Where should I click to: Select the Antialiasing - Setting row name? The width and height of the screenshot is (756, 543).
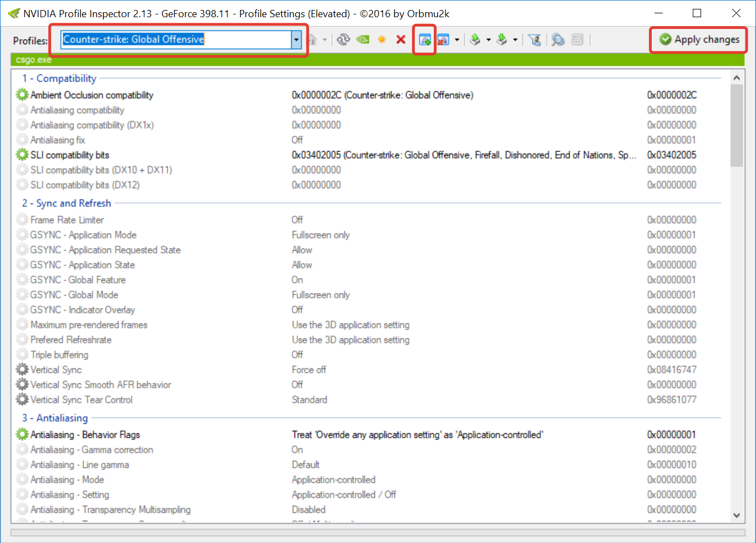[x=70, y=494]
